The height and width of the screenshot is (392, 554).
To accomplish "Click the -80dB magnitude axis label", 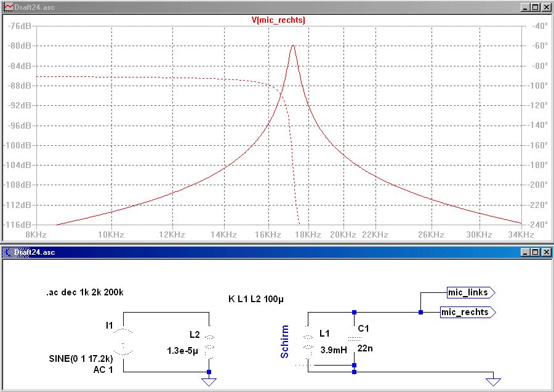I will [19, 46].
